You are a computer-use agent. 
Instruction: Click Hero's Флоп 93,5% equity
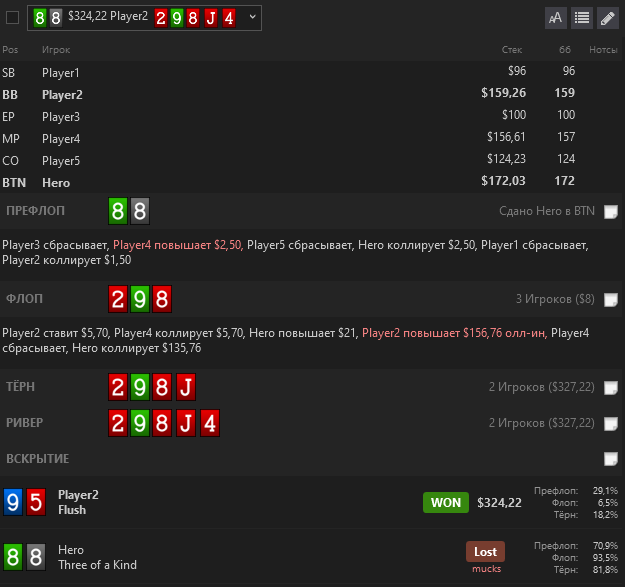click(605, 558)
